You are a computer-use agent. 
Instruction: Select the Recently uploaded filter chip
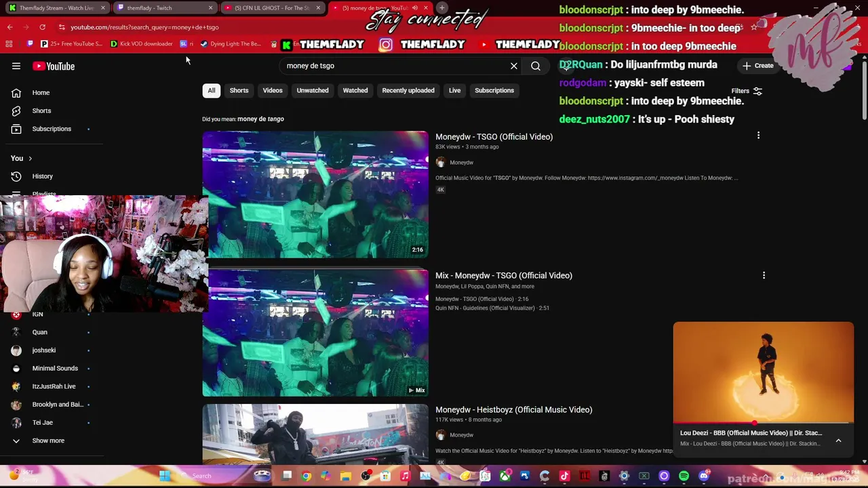pos(408,90)
